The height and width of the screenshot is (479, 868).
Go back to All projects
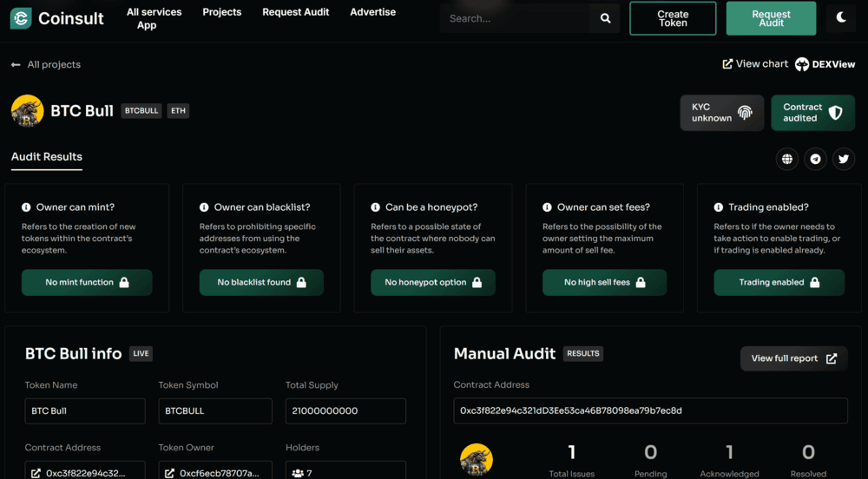pyautogui.click(x=54, y=65)
